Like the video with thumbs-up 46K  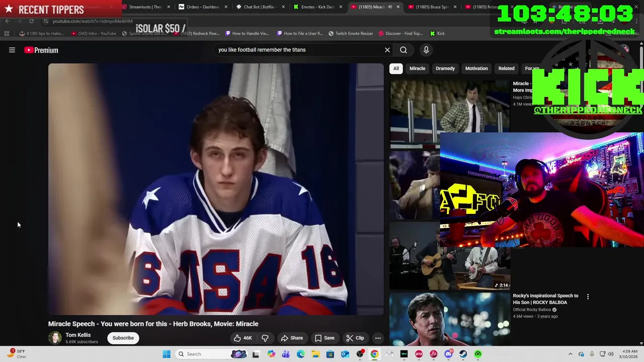pyautogui.click(x=243, y=338)
